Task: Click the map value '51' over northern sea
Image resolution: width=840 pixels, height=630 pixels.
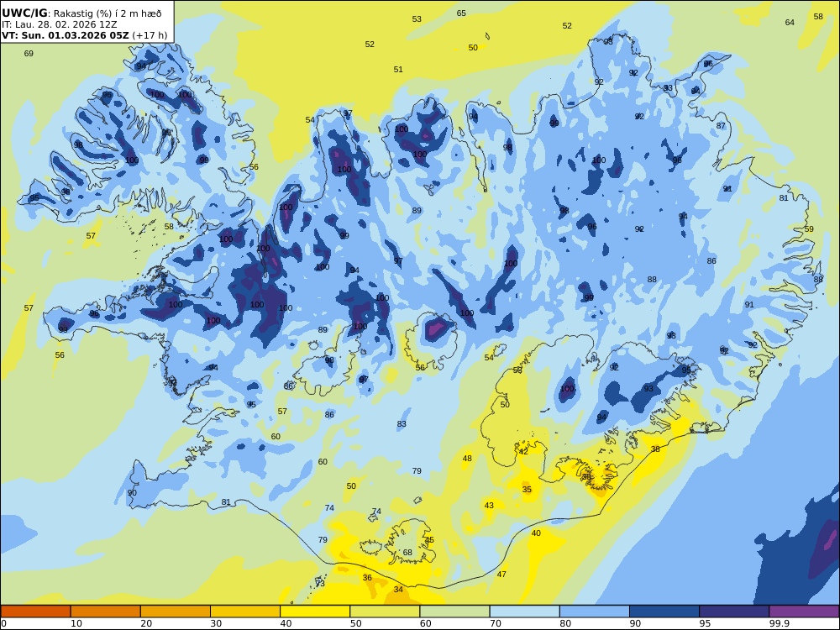Action: point(398,69)
